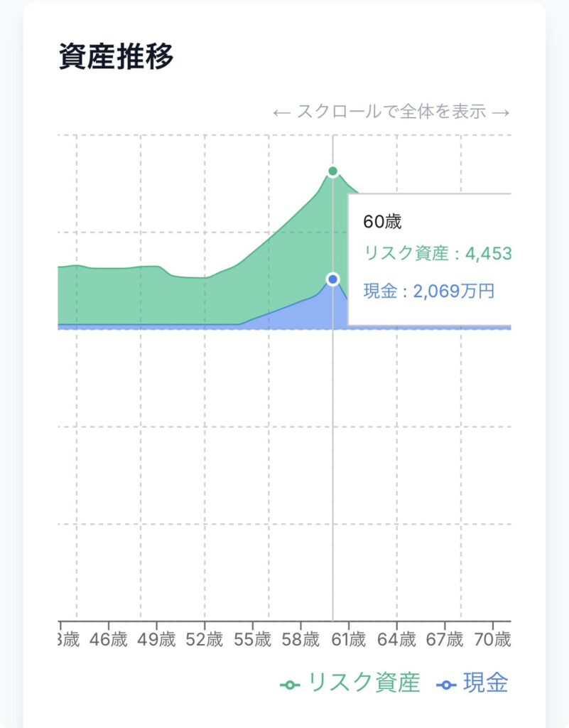Click the 64歳 axis label
The image size is (569, 728).
click(x=396, y=639)
